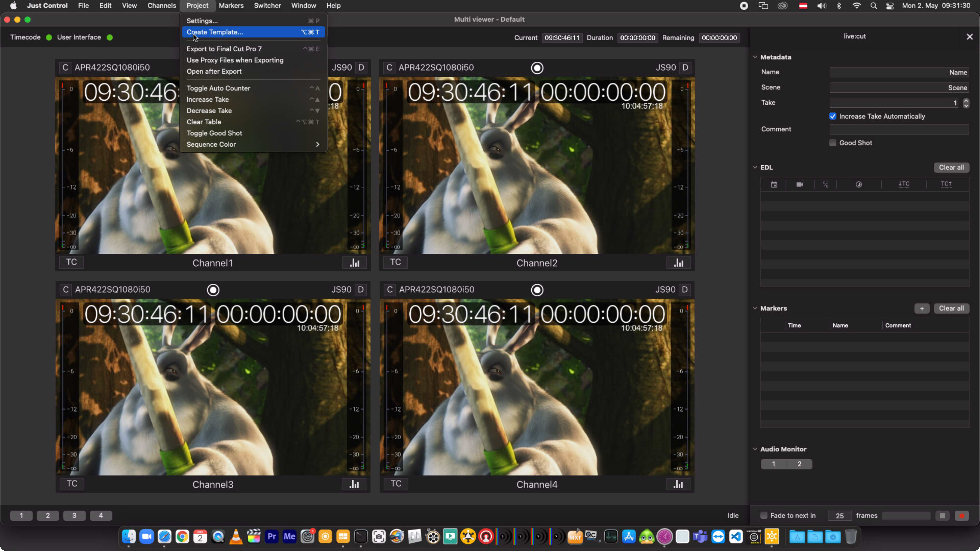Viewport: 980px width, 551px height.
Task: Choose Settings… in Project menu
Action: (253, 21)
